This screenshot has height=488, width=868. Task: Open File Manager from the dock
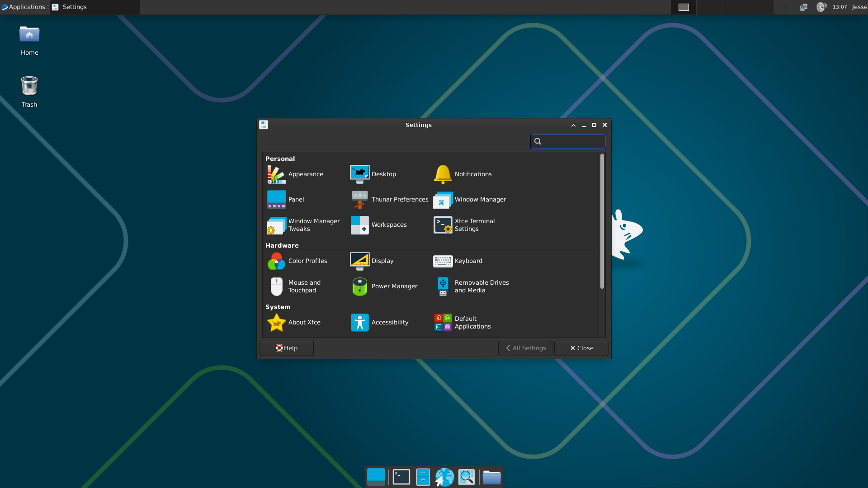[x=423, y=477]
